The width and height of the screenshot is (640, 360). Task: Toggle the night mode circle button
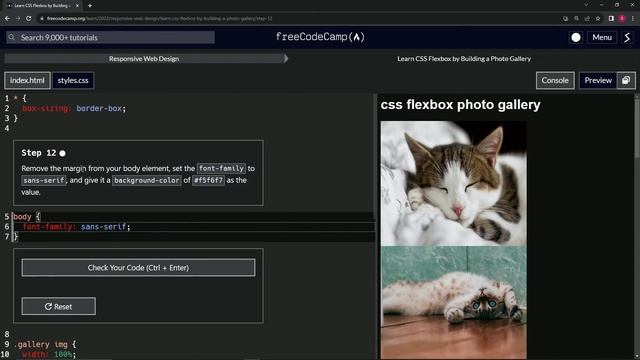coord(576,37)
